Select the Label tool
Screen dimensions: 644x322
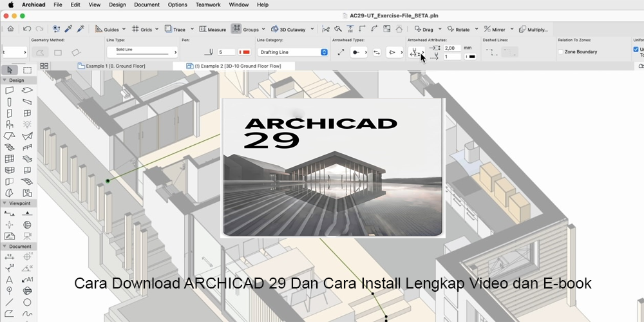(27, 279)
